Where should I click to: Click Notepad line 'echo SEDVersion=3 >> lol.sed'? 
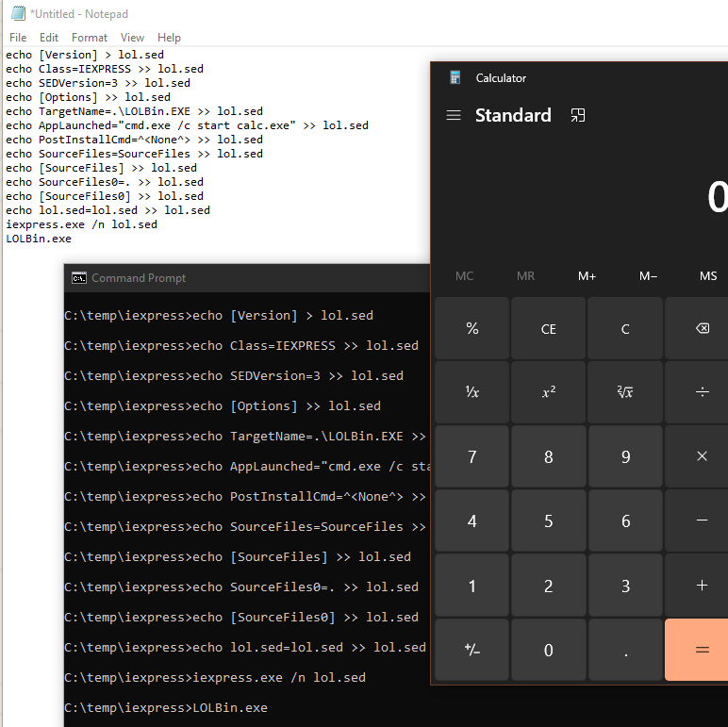tap(98, 83)
